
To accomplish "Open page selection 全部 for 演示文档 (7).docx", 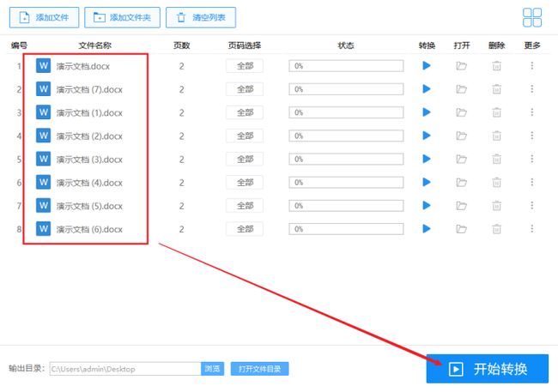I will 245,89.
